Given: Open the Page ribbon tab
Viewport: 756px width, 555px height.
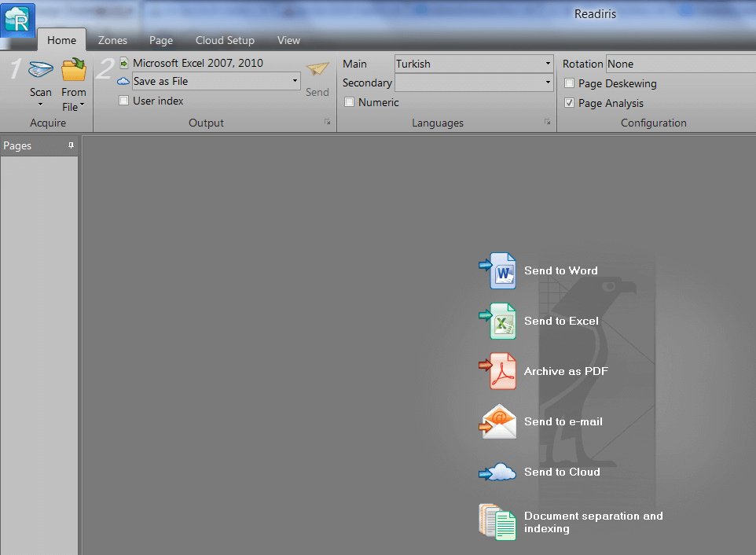Looking at the screenshot, I should click(x=161, y=40).
